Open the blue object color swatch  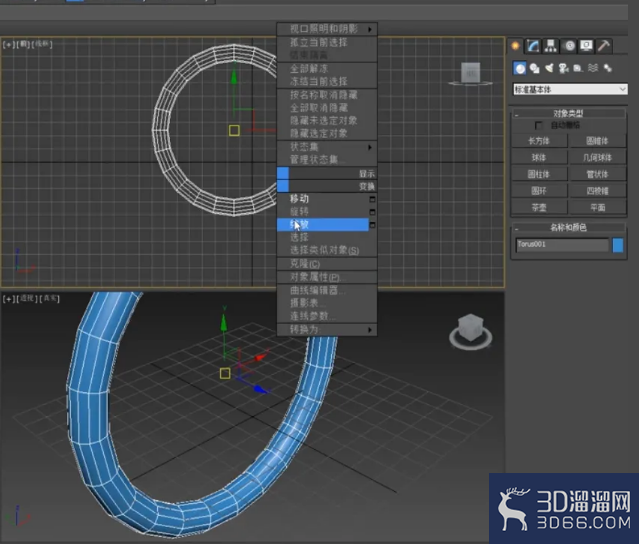pyautogui.click(x=618, y=245)
